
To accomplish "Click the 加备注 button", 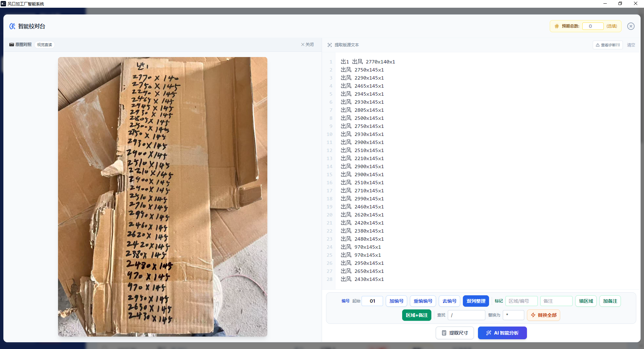I will (610, 301).
